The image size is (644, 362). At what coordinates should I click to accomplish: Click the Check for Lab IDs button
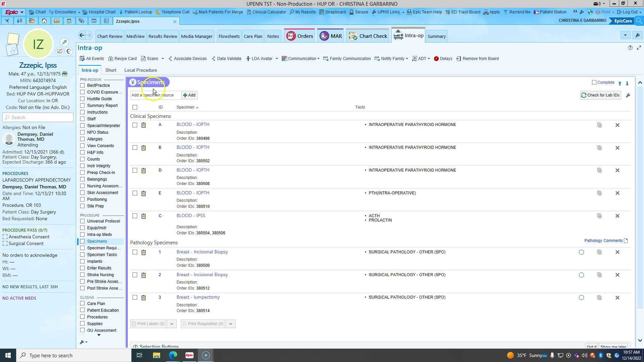(x=600, y=95)
